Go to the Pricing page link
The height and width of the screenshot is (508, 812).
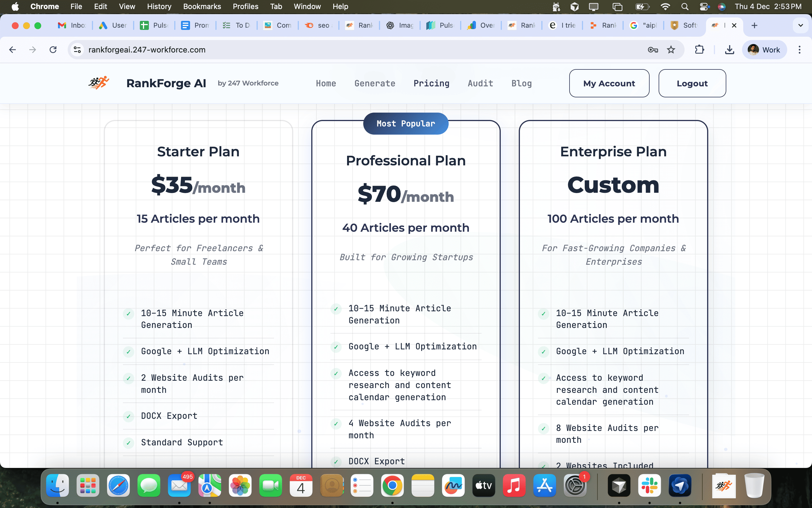point(431,83)
